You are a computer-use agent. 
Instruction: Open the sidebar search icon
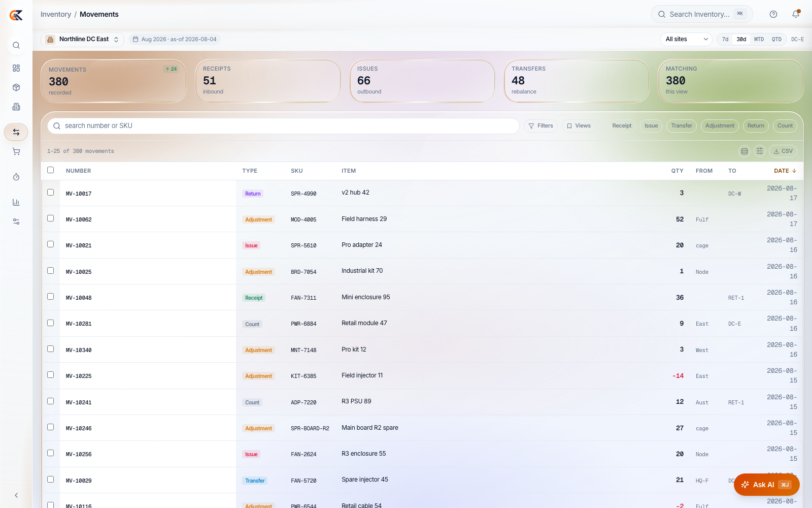click(16, 45)
